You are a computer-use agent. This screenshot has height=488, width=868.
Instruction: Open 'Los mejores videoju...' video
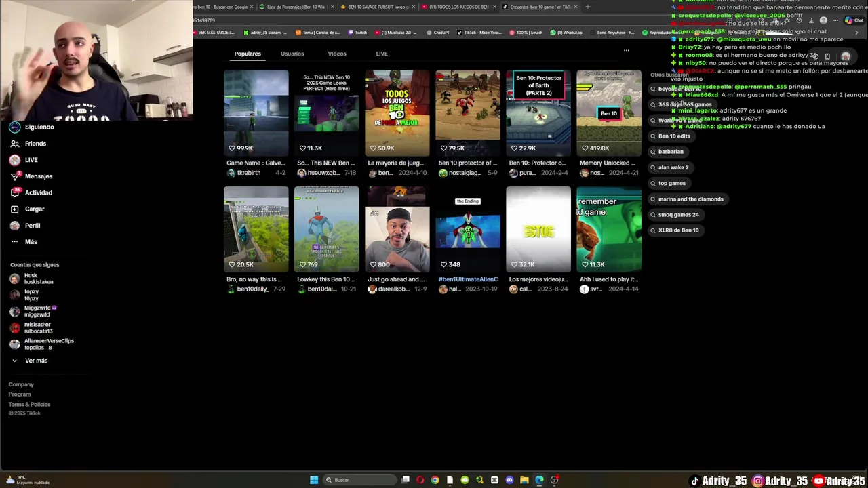point(538,230)
